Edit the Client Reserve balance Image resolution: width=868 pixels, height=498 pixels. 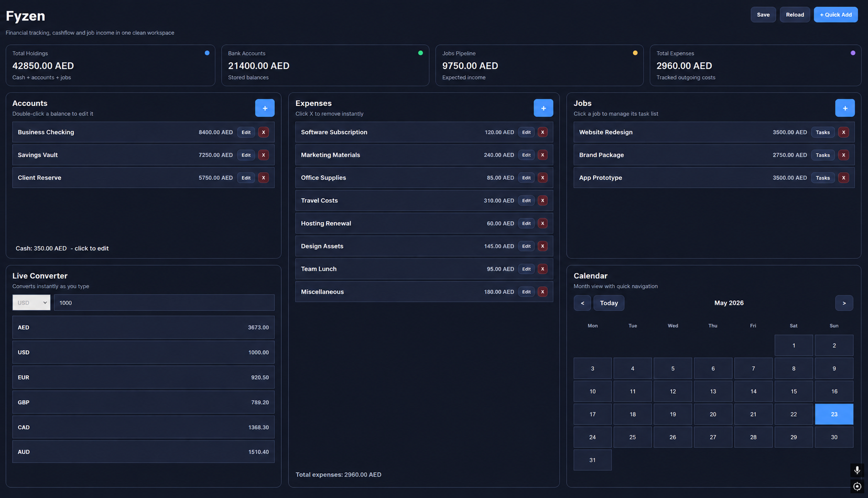tap(246, 178)
